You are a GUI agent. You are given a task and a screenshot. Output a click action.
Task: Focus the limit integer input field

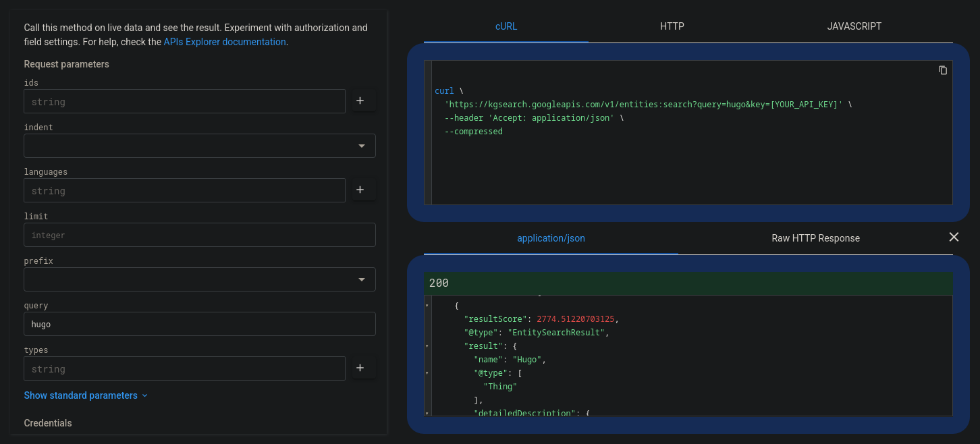pos(200,235)
